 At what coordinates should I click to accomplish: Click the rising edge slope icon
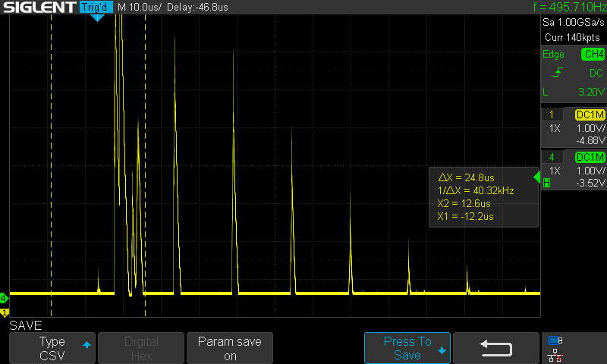point(557,72)
